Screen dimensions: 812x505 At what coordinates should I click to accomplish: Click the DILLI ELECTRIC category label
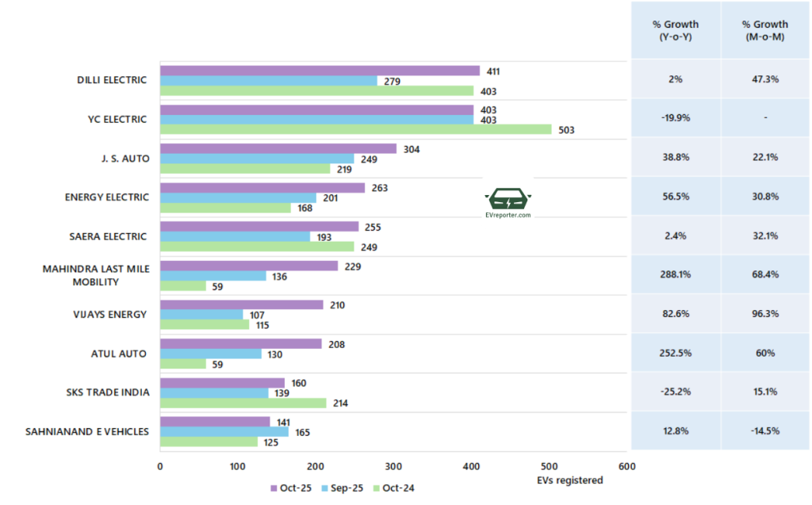point(112,80)
